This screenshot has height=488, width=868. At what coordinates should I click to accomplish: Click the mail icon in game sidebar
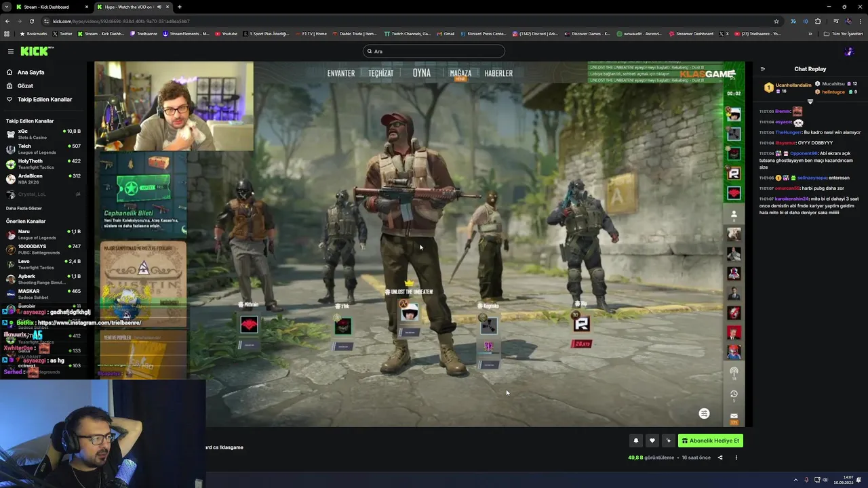(734, 415)
